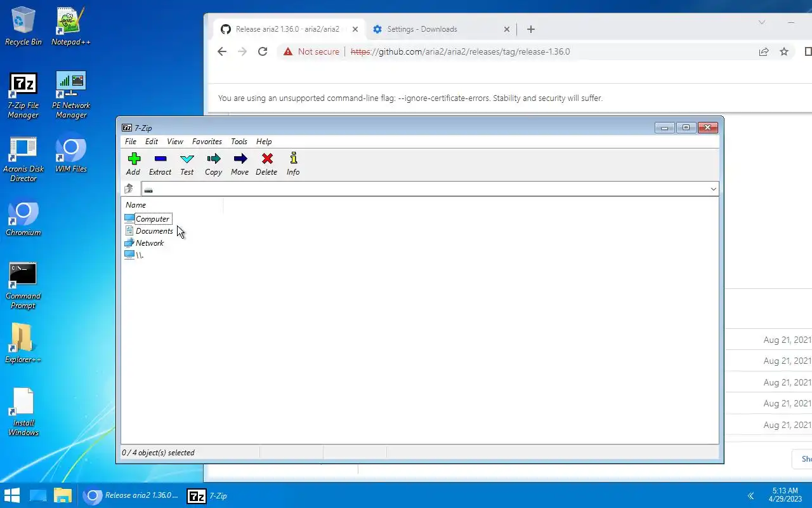Image resolution: width=812 pixels, height=508 pixels.
Task: Open a new browser tab
Action: click(x=531, y=29)
